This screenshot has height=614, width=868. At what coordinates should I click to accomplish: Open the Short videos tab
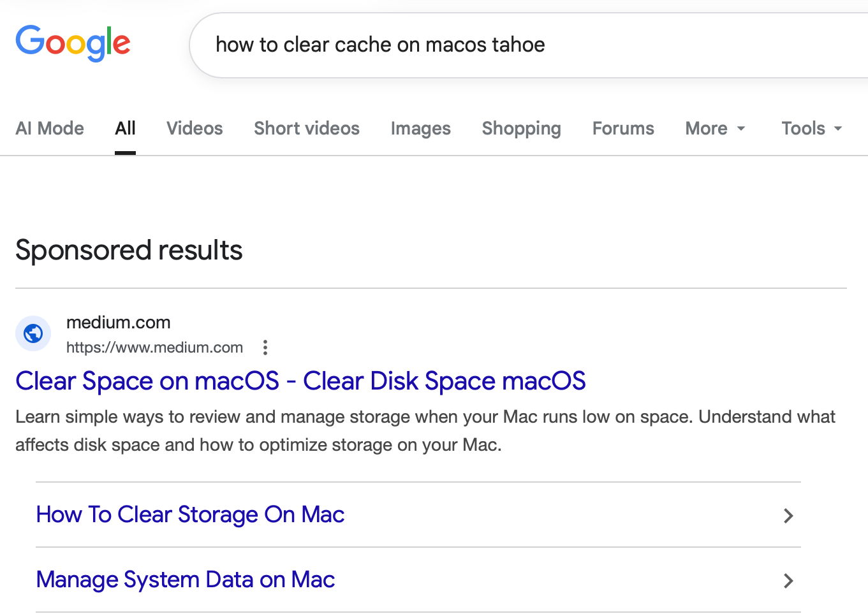tap(307, 129)
